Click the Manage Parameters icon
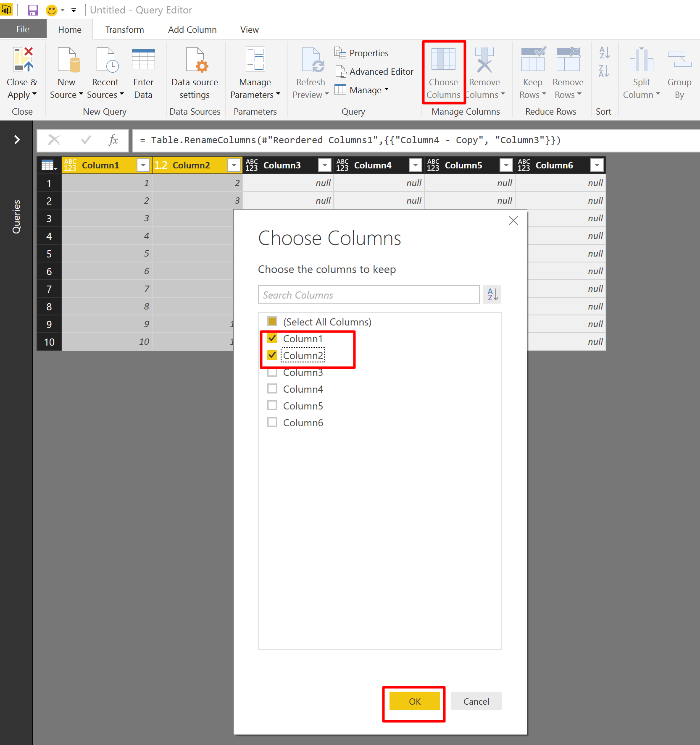The width and height of the screenshot is (700, 745). 255,59
